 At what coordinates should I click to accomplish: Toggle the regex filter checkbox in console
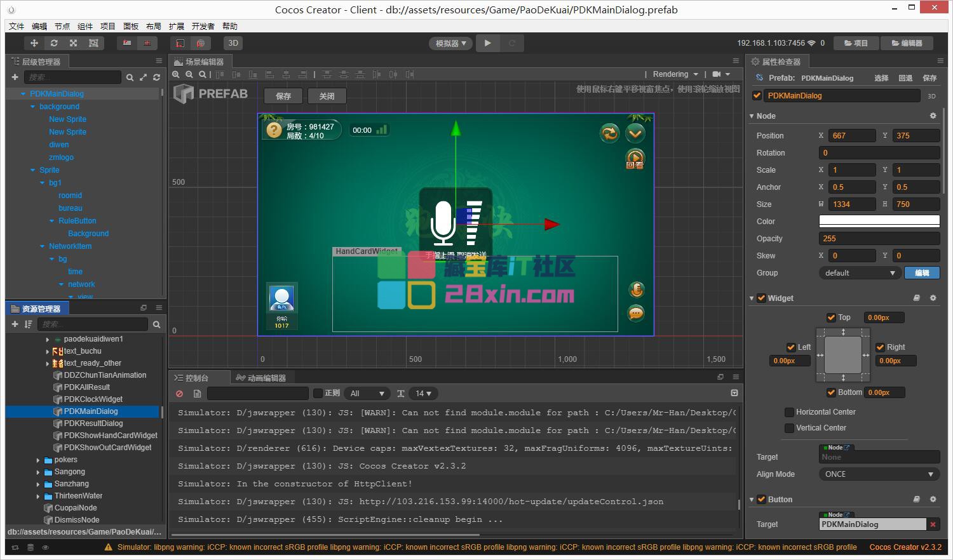click(x=318, y=394)
